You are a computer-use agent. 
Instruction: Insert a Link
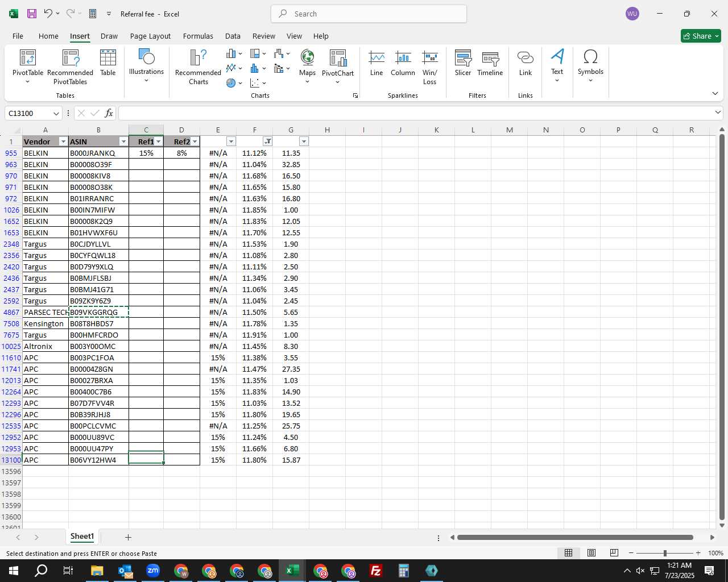tap(526, 63)
